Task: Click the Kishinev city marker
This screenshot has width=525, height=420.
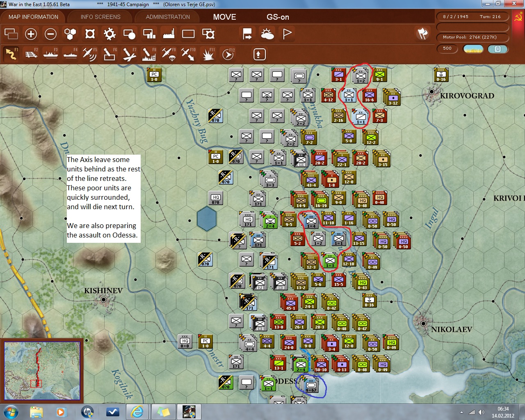Action: [x=103, y=300]
